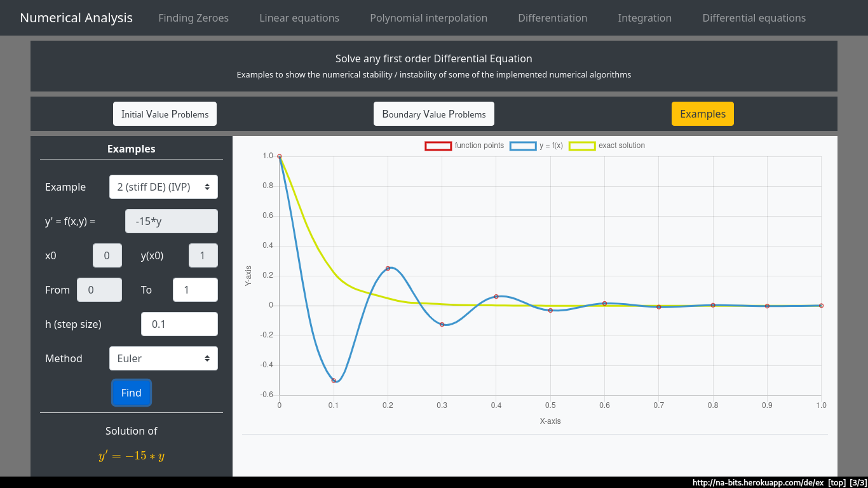Viewport: 868px width, 488px height.
Task: Open the Method dropdown showing Euler
Action: click(163, 358)
